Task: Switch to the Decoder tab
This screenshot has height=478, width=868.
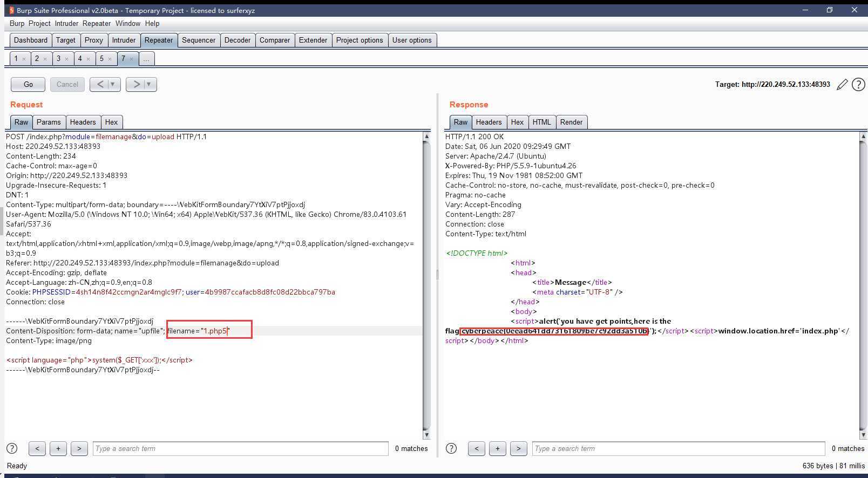Action: (238, 40)
